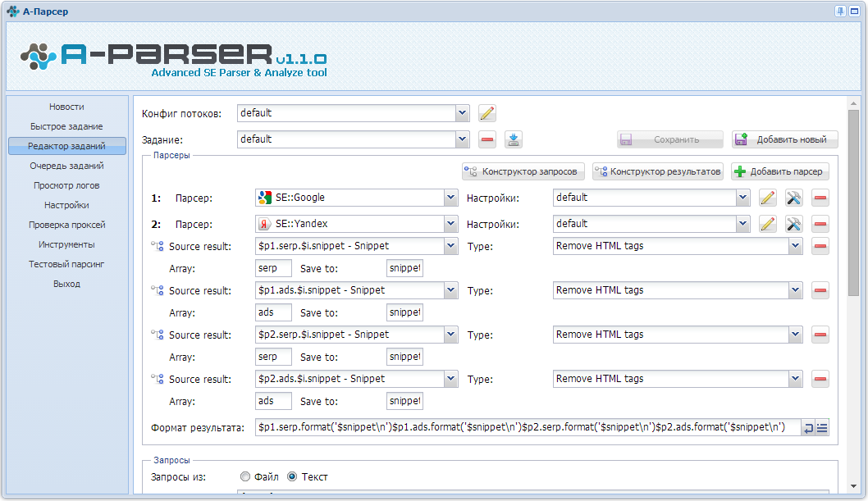This screenshot has height=501, width=868.
Task: Open Просмотр логов
Action: 67,186
